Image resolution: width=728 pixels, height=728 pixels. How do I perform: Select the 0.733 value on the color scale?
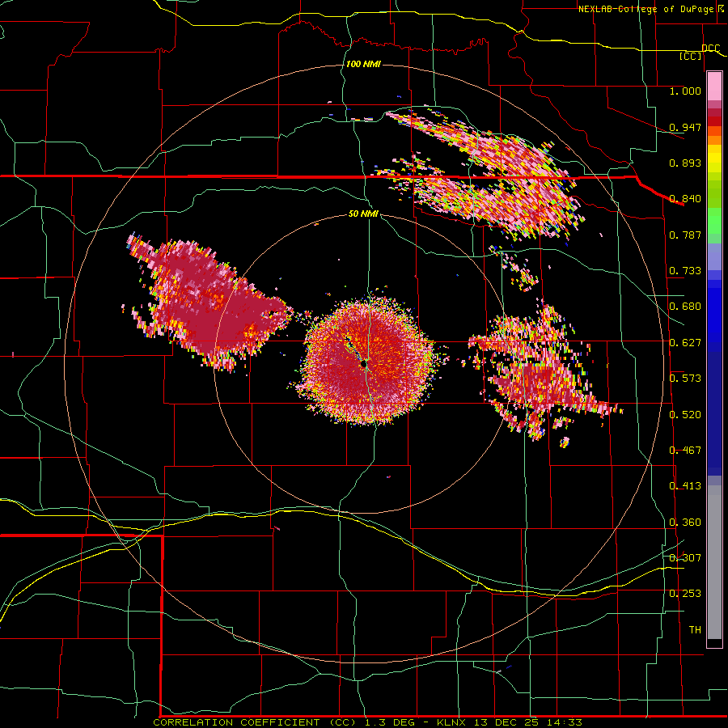[685, 270]
